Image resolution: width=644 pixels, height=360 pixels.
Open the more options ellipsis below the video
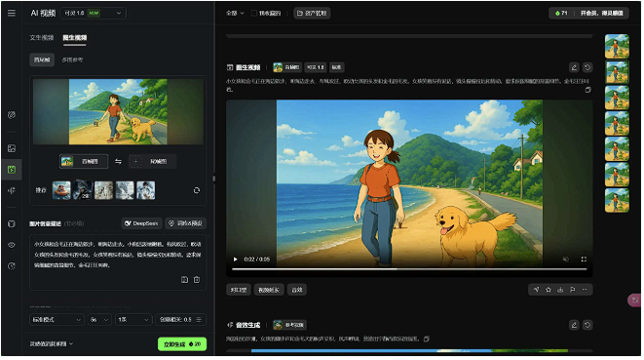(x=585, y=290)
